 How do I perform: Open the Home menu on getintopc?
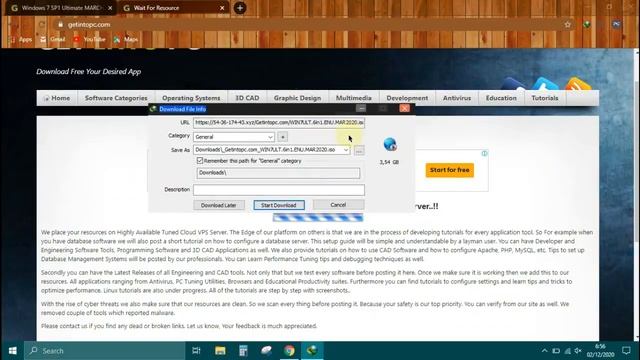[x=57, y=98]
